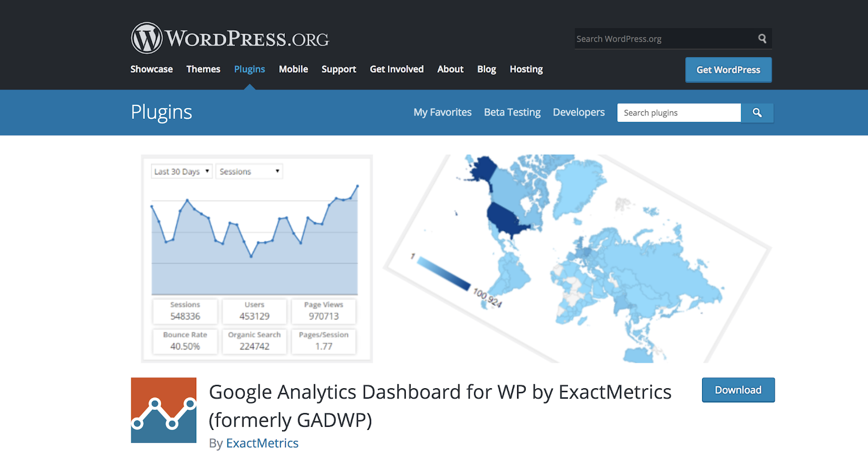This screenshot has width=868, height=462.
Task: Open the Developers link
Action: coord(579,112)
